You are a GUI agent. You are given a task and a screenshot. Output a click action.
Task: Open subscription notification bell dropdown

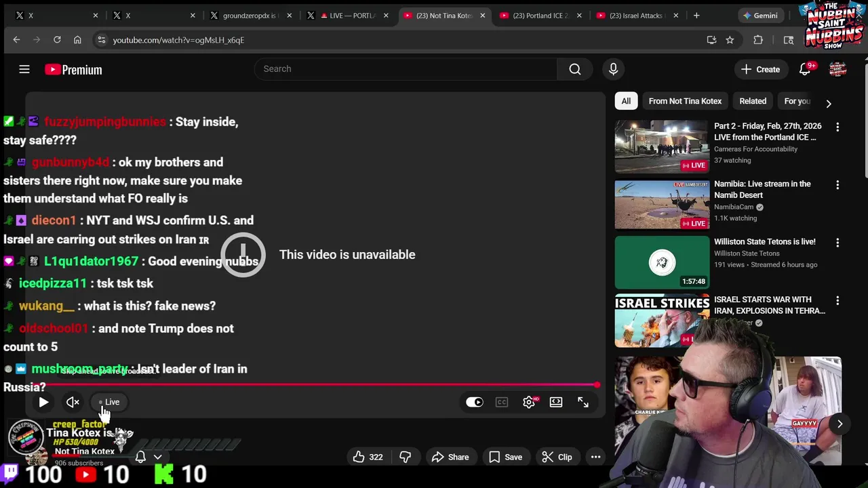149,457
